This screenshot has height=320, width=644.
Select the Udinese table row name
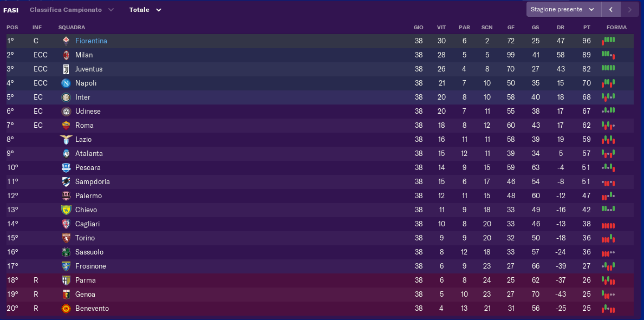click(88, 112)
